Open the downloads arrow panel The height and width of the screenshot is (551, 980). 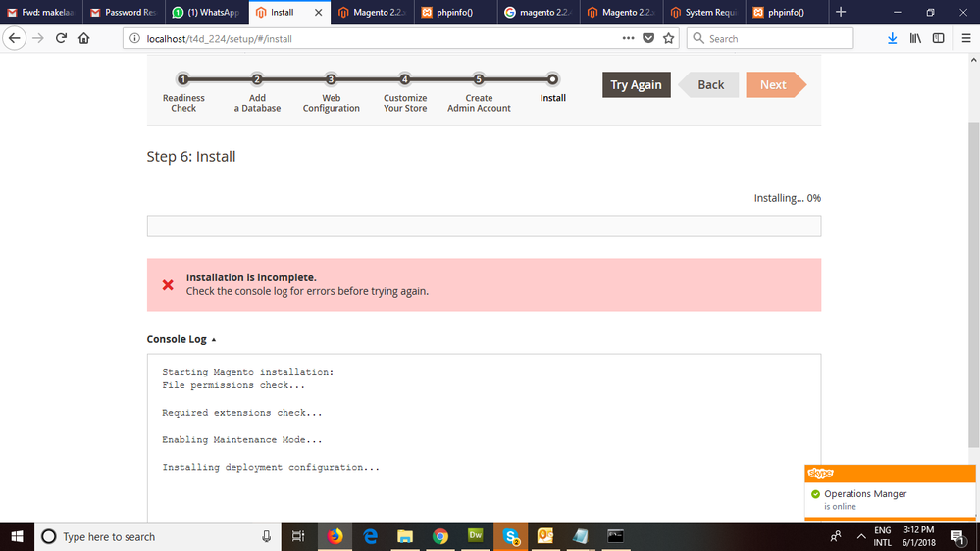click(893, 39)
